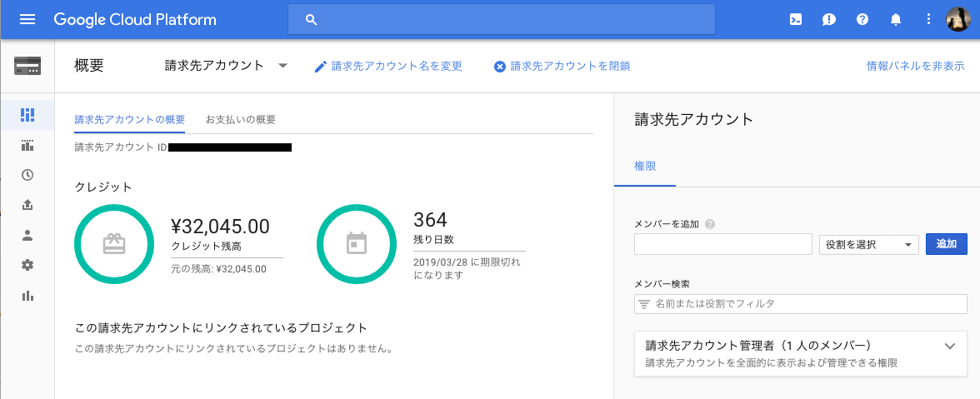
Task: Click the feedback exclamation icon
Action: (x=829, y=20)
